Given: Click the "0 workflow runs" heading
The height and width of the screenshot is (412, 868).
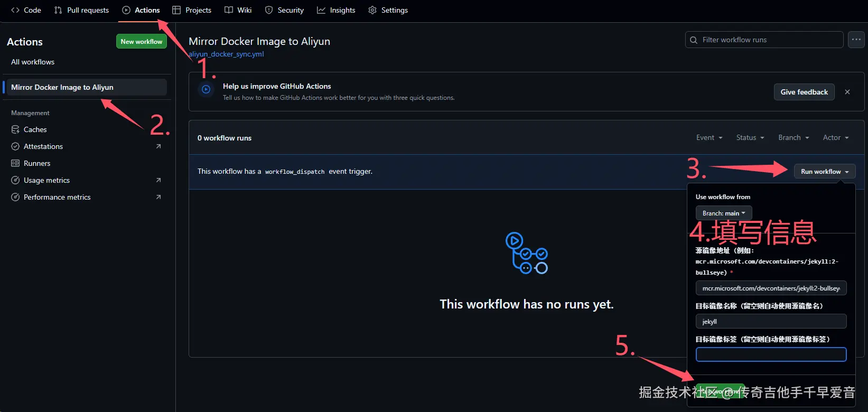Looking at the screenshot, I should [225, 138].
